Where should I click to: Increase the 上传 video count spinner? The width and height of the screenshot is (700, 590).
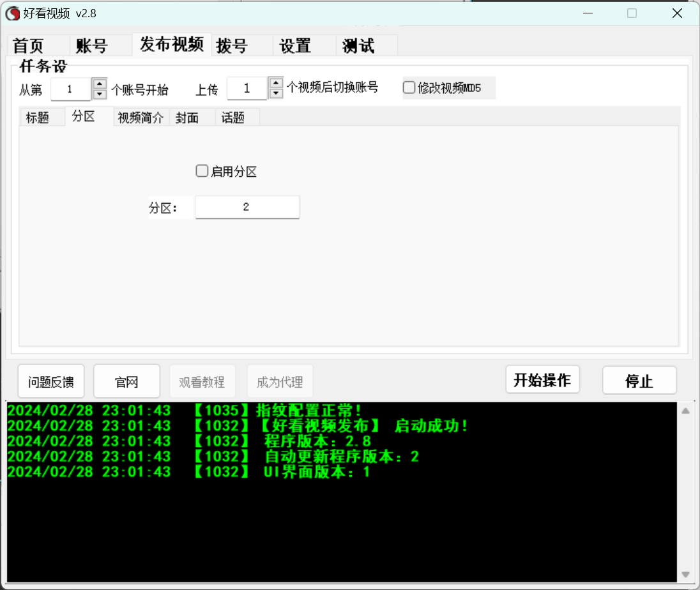point(277,82)
